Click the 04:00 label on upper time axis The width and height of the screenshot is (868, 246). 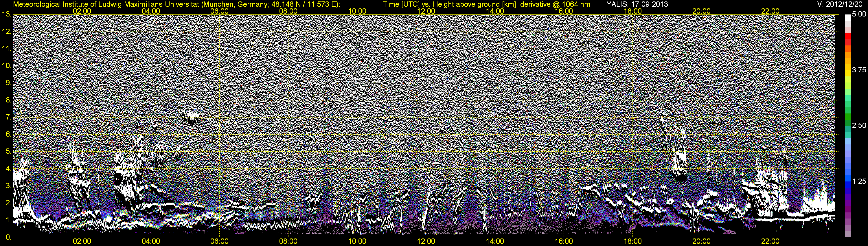click(151, 11)
